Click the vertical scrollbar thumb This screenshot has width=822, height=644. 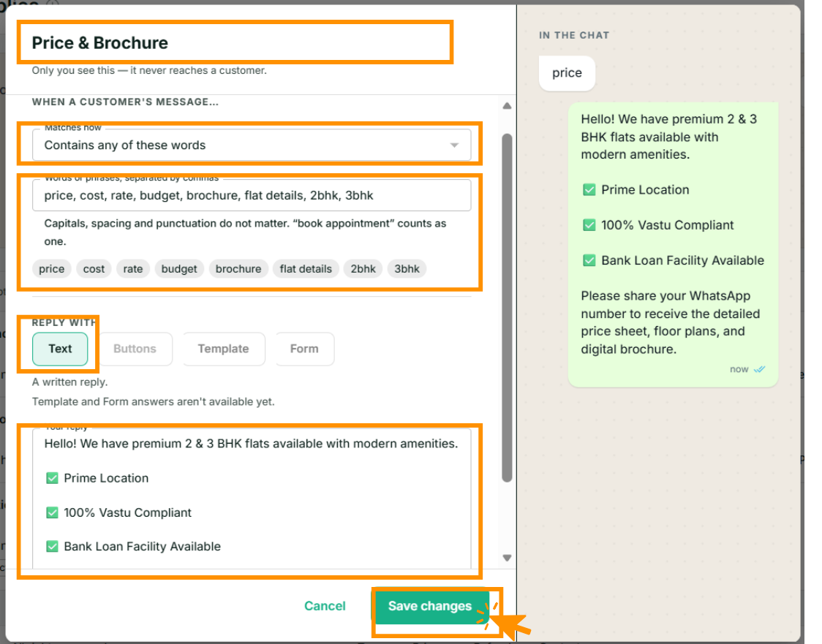pyautogui.click(x=507, y=308)
